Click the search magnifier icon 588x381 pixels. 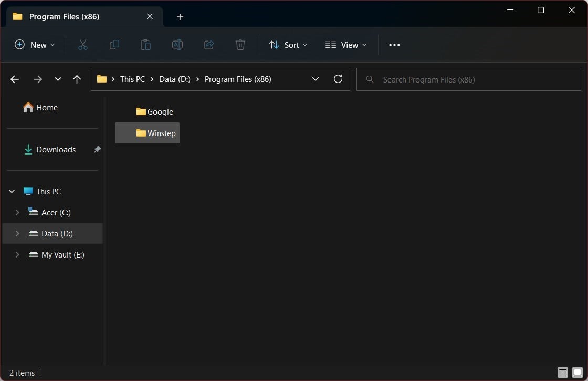point(370,79)
